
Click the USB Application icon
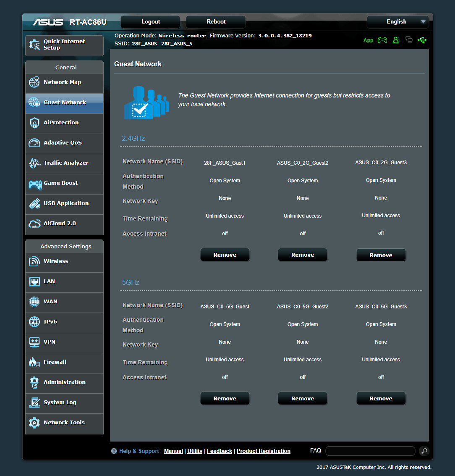[x=34, y=203]
